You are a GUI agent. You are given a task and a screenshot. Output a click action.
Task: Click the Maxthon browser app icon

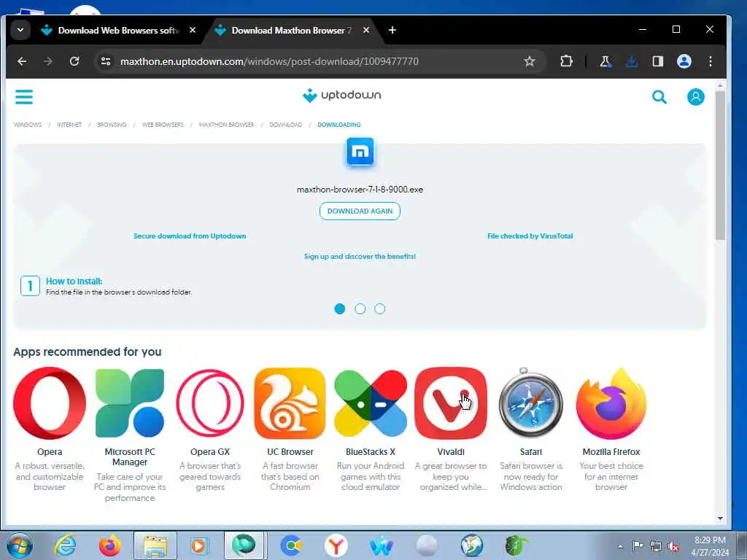(360, 152)
